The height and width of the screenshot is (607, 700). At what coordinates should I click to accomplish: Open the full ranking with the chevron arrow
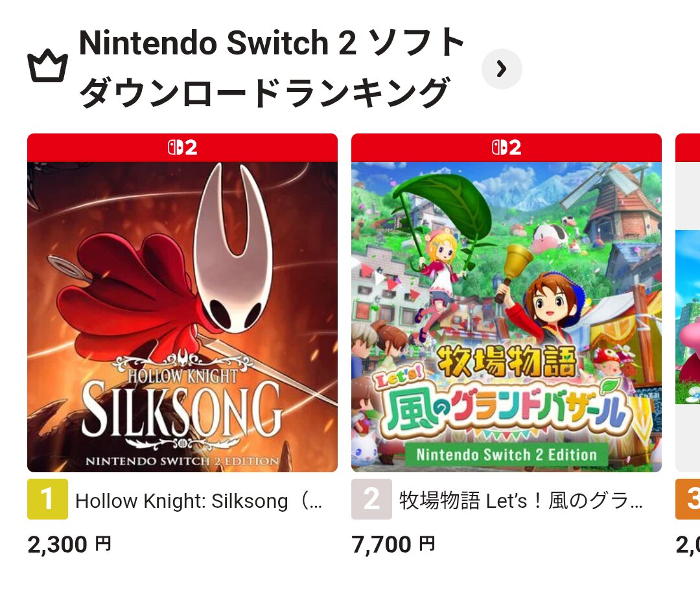tap(502, 69)
